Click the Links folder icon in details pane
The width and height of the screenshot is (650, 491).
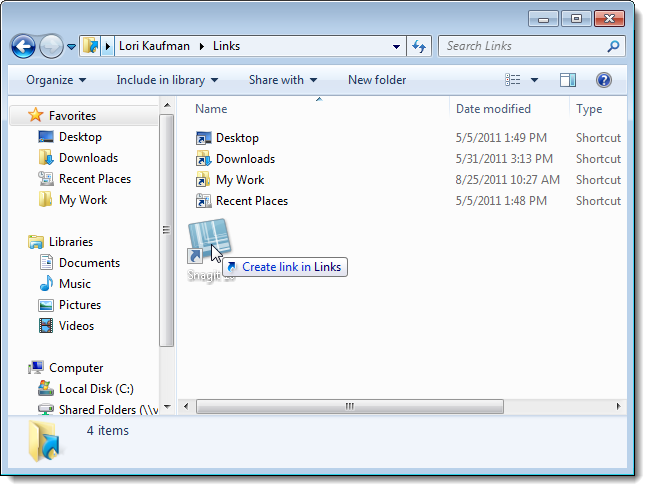pos(44,441)
